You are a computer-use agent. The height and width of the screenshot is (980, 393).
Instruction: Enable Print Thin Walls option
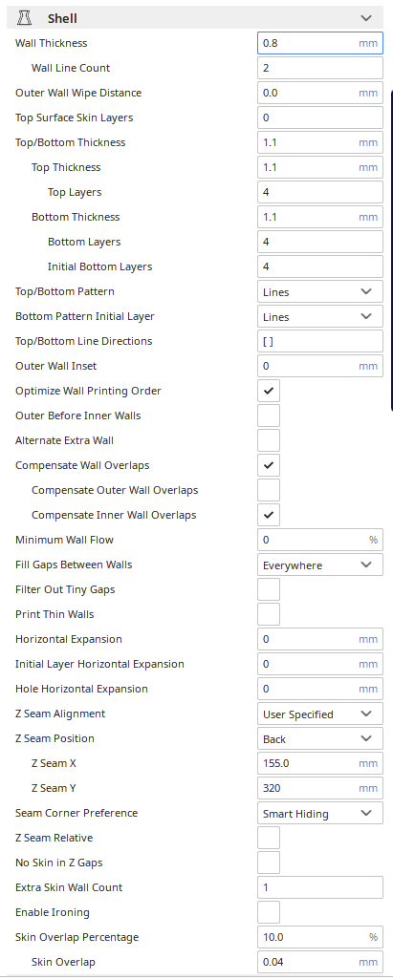point(269,614)
